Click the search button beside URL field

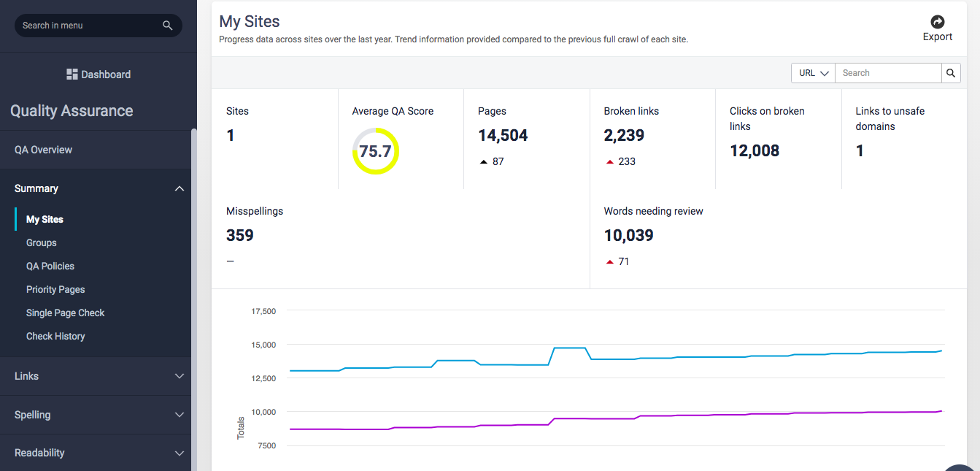click(x=950, y=73)
